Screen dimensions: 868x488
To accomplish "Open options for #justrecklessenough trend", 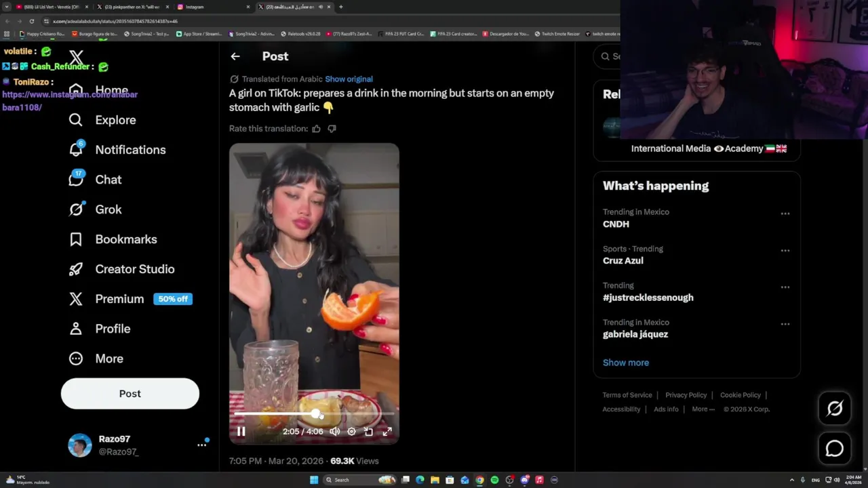I will point(785,287).
